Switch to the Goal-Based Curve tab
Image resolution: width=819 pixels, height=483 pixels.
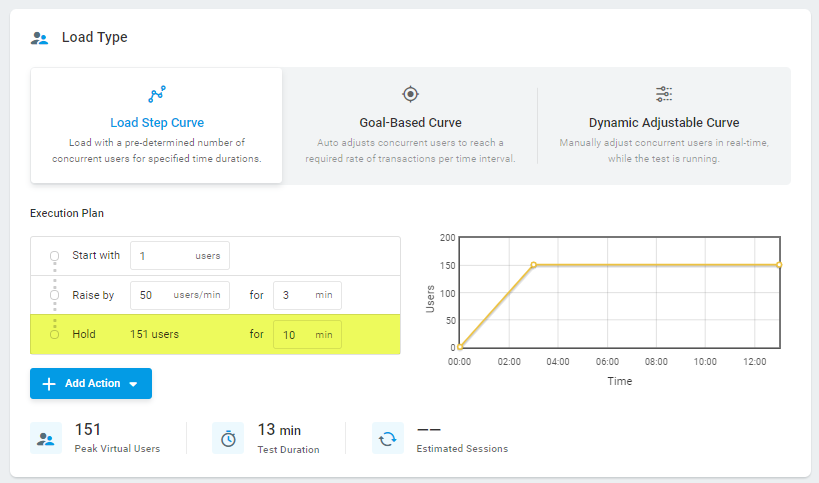coord(410,125)
